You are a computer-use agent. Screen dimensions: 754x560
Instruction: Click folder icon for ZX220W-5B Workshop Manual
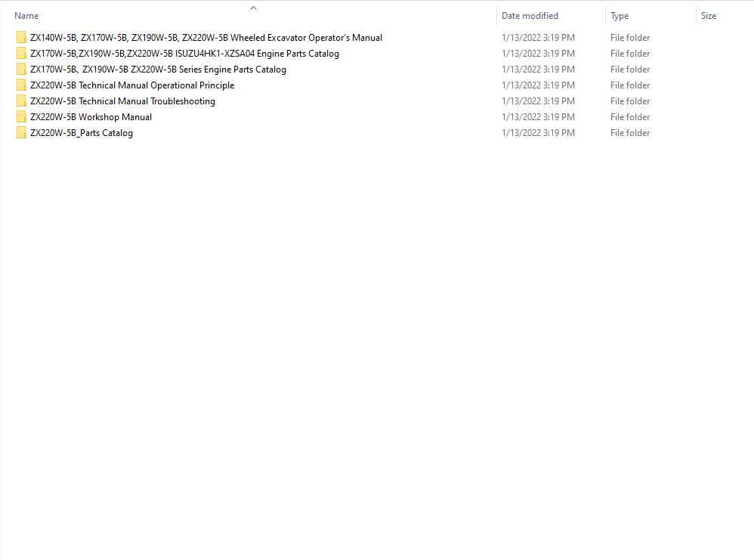pyautogui.click(x=21, y=117)
